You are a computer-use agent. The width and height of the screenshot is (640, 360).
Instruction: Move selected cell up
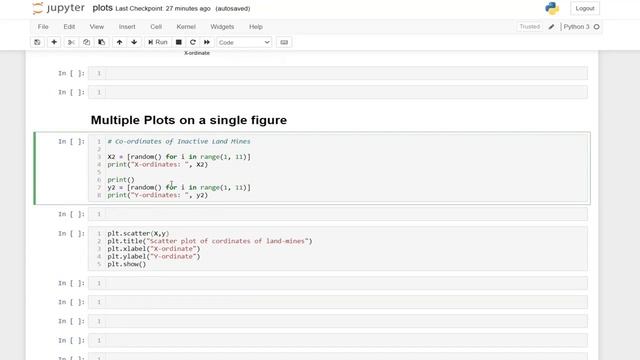[x=119, y=42]
